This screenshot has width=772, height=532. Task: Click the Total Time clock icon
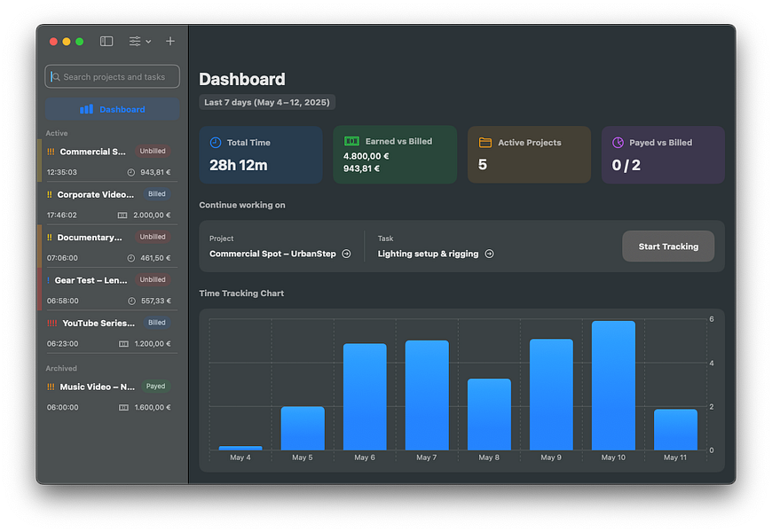(x=216, y=143)
